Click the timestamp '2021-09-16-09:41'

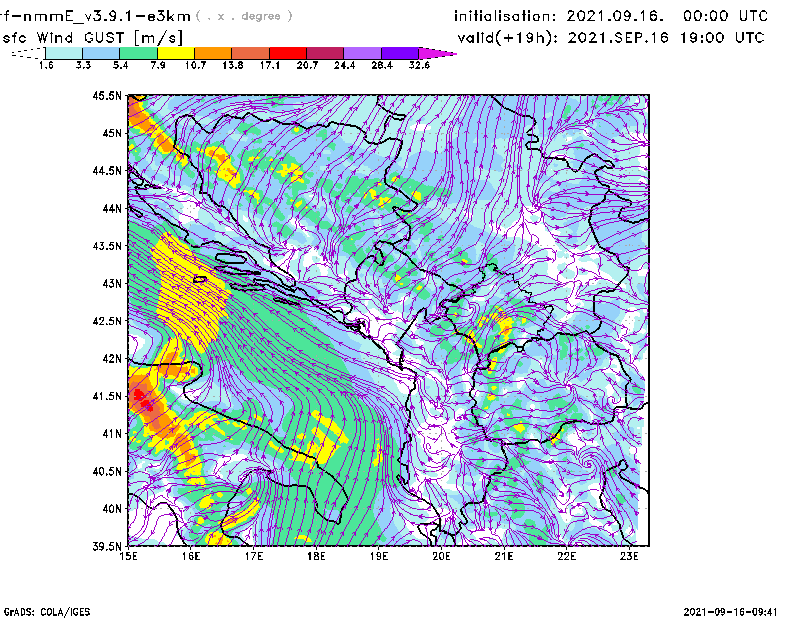(730, 612)
